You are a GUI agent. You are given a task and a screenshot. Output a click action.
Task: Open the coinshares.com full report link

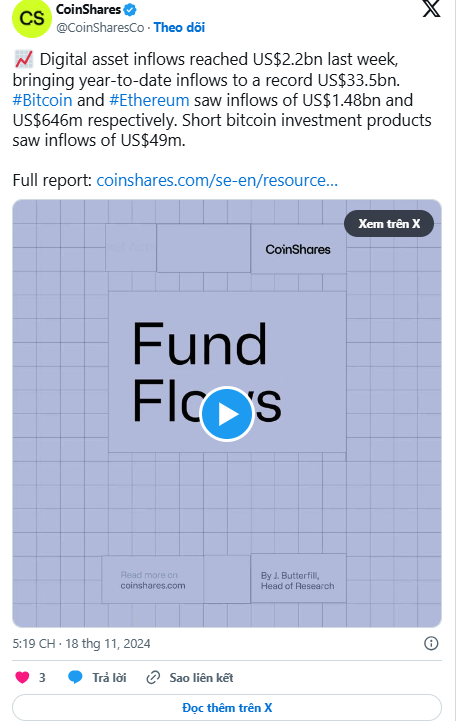click(217, 180)
